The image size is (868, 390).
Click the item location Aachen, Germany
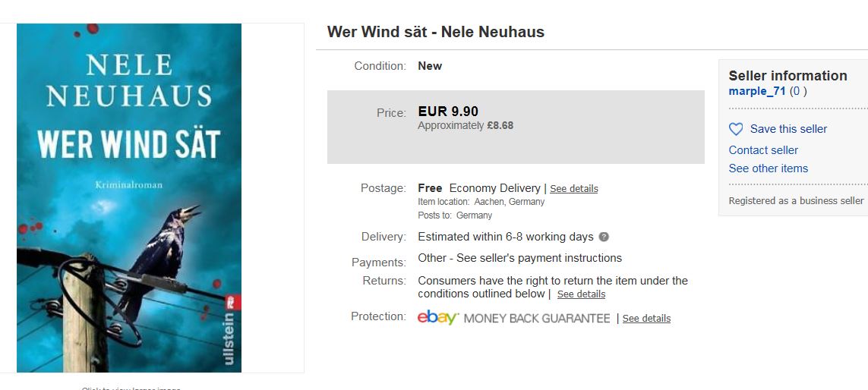tap(509, 202)
